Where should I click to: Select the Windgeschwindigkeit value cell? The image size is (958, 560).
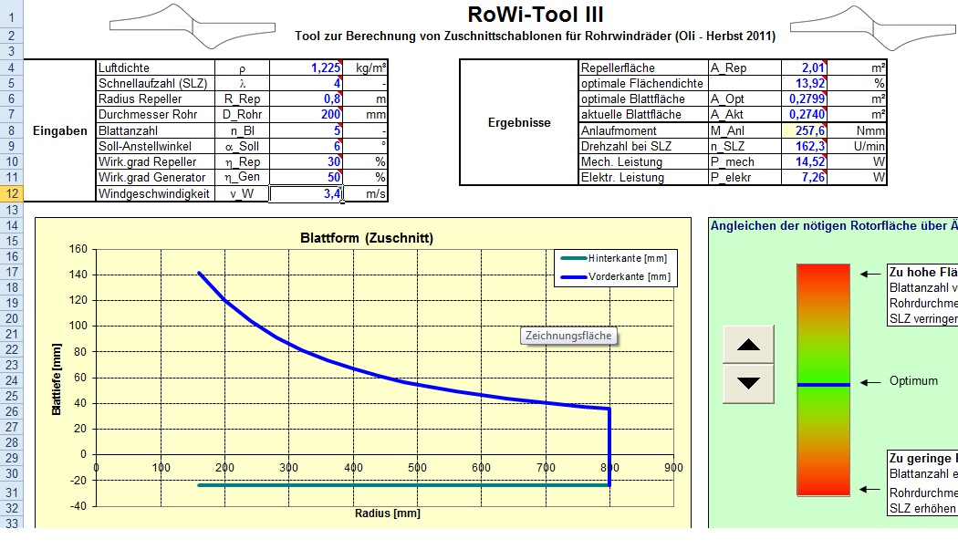(307, 193)
